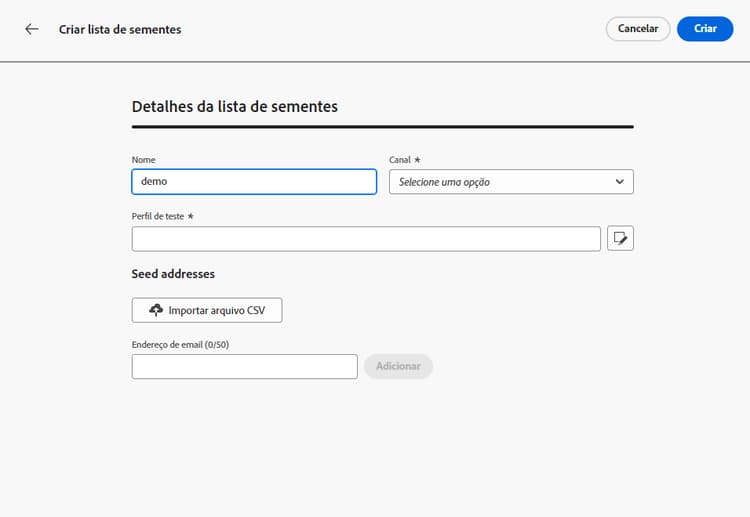Click the 'Criar lista de sementes' page title
Screen dimensions: 750x517
click(x=120, y=29)
